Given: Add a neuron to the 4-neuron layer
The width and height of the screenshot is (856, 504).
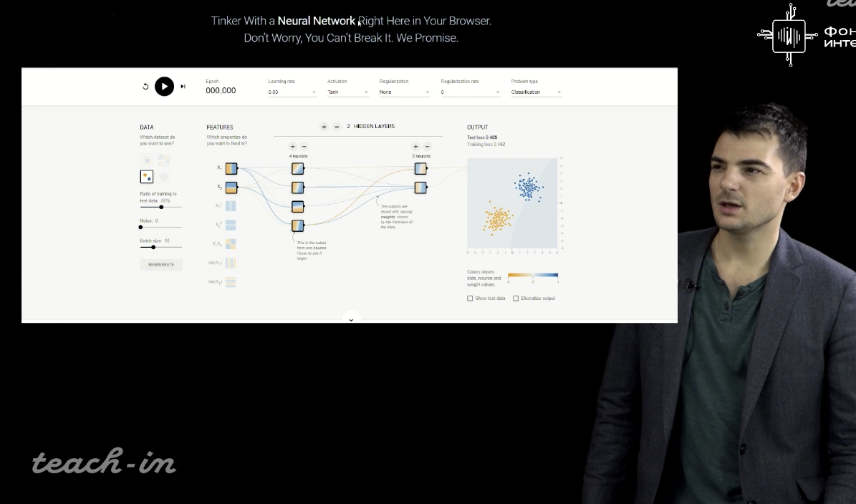Looking at the screenshot, I should 292,147.
